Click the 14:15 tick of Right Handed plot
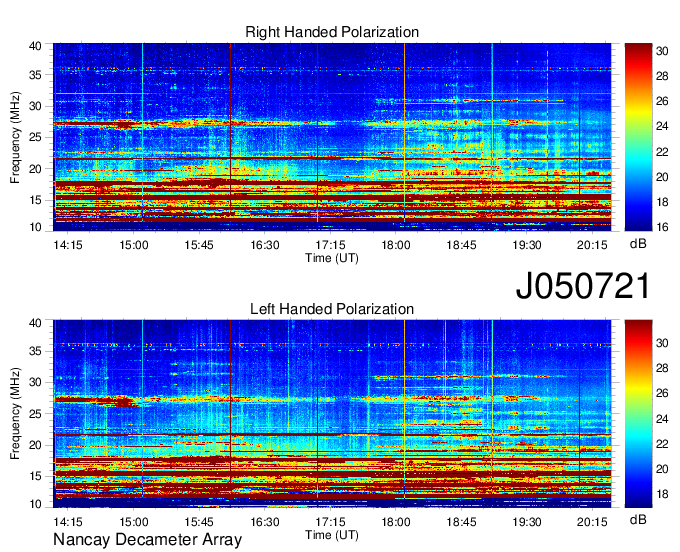 [x=68, y=245]
